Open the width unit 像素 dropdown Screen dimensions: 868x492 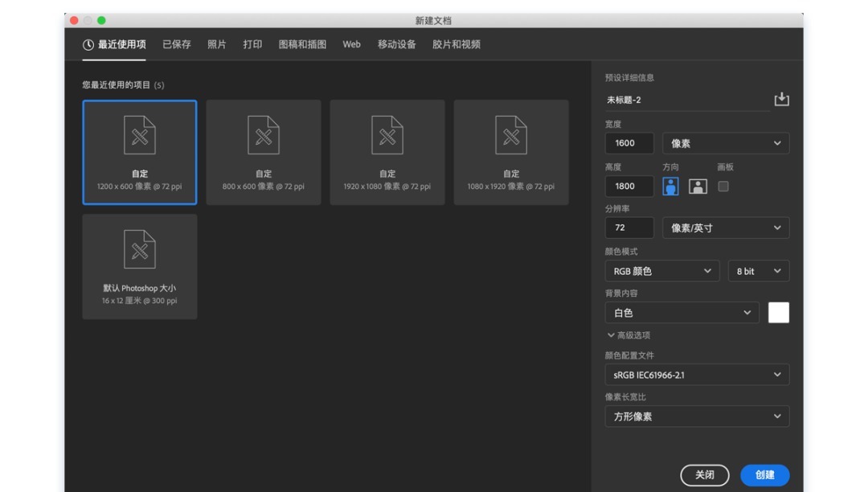725,143
